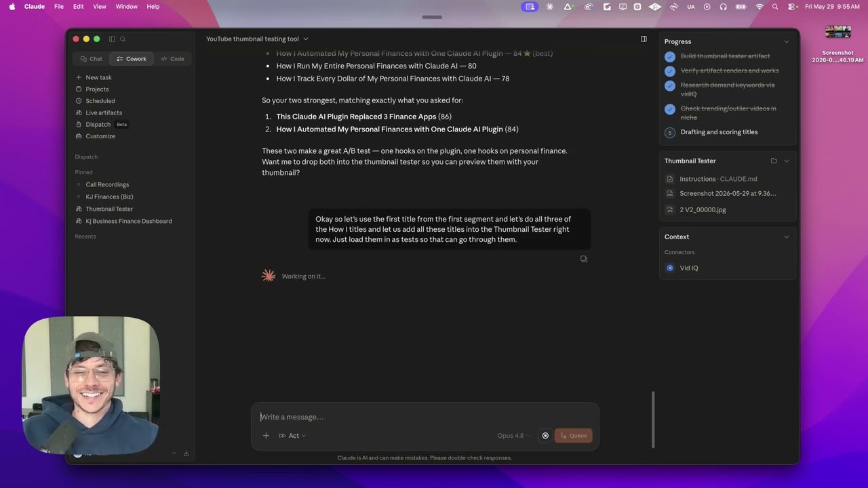This screenshot has height=488, width=868.
Task: Click date and time in menu bar
Action: click(x=832, y=7)
